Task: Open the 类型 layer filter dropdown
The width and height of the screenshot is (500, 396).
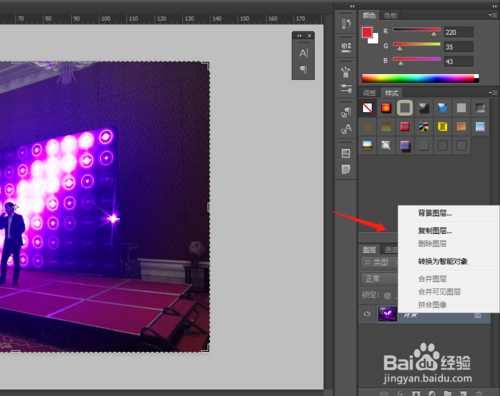Action: click(379, 262)
